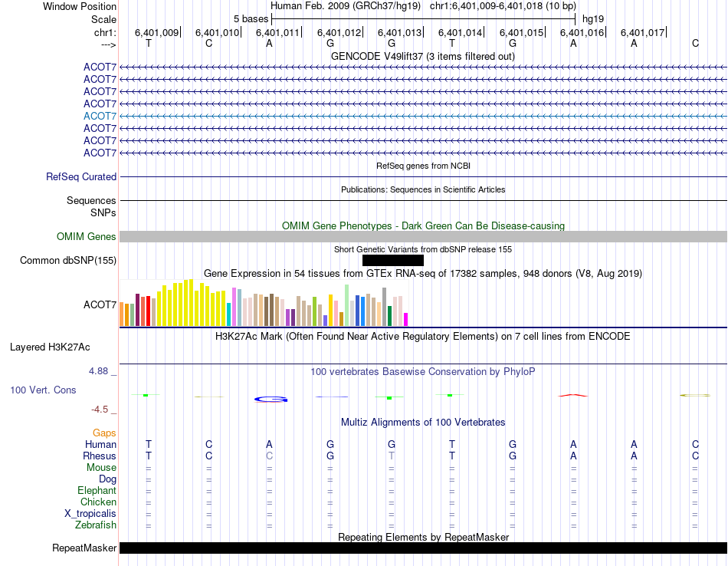Open Multiz Alignments of 100 Vertebrates title
The image size is (728, 566).
[423, 423]
